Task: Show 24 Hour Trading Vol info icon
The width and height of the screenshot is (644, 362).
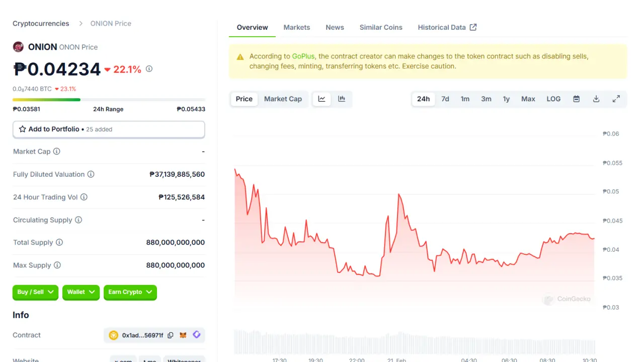Action: [x=84, y=197]
